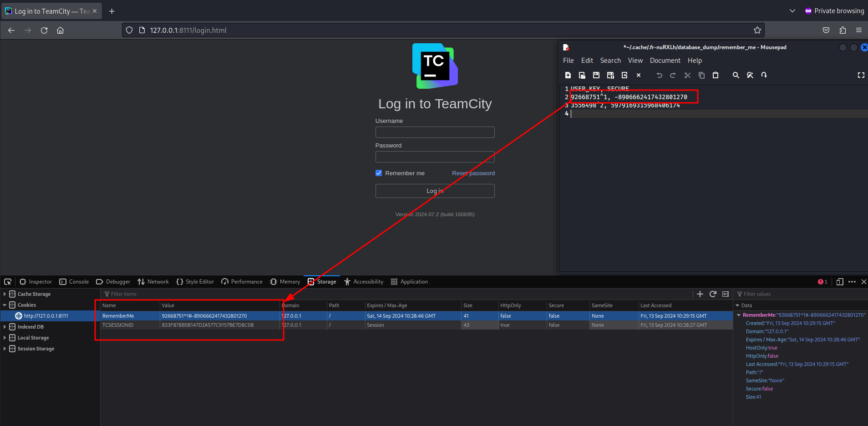
Task: Click the Reset password link
Action: point(473,173)
